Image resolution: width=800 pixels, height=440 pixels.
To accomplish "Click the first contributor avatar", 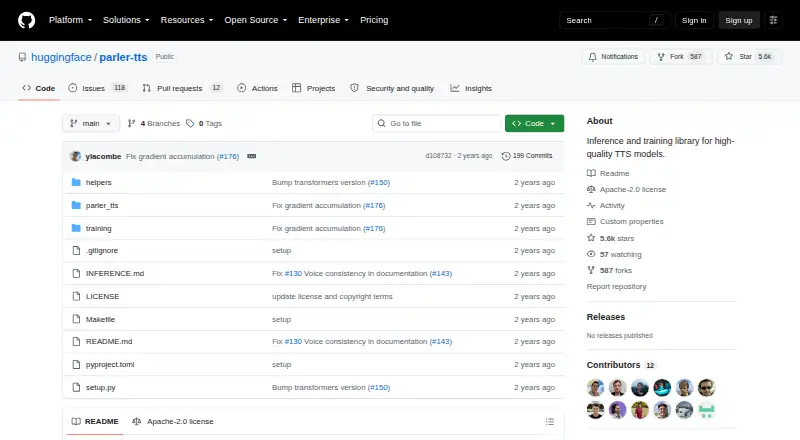I will 595,388.
